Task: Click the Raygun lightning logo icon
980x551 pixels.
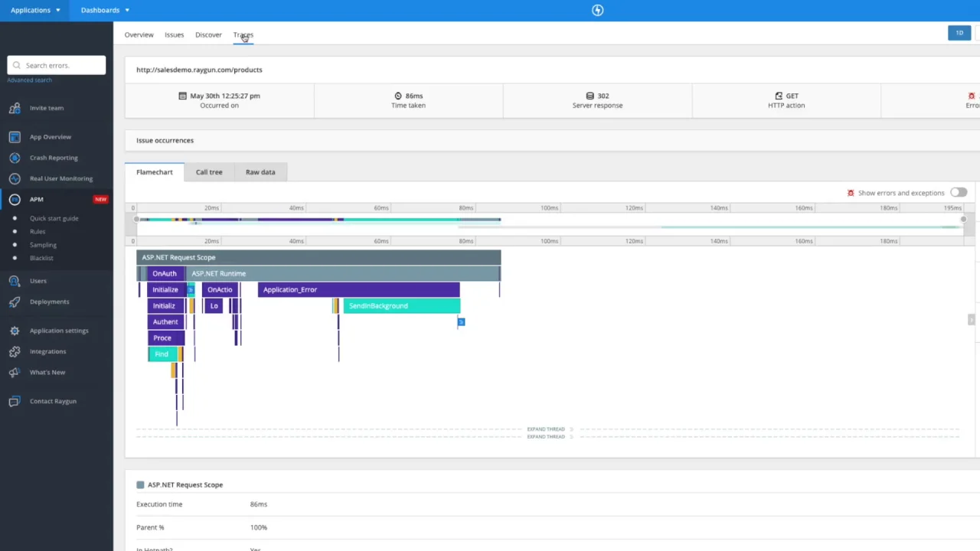Action: 597,10
